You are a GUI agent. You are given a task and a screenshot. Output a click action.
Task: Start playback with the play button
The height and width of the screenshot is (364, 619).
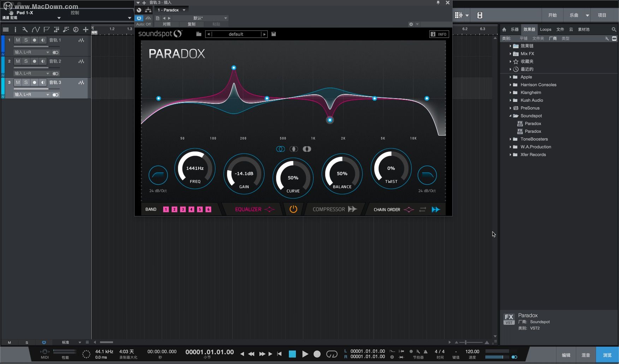tap(305, 354)
